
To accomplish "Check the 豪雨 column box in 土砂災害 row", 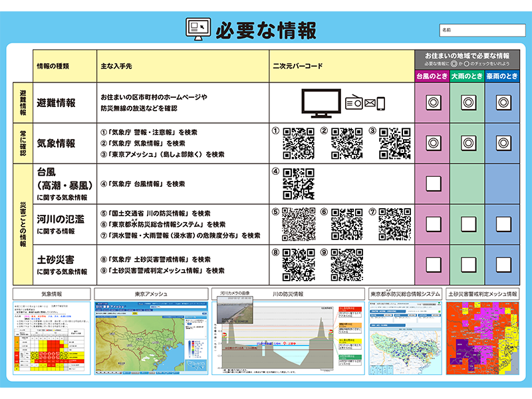I will click(503, 265).
